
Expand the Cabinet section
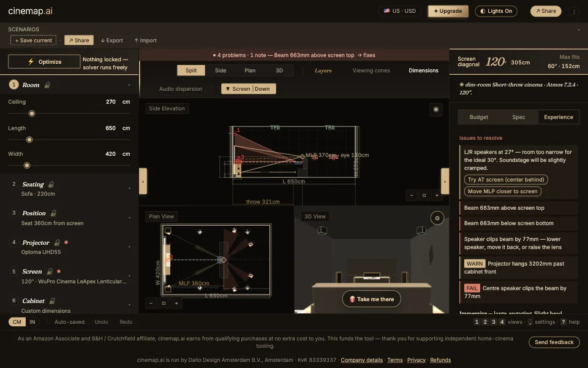pos(129,305)
